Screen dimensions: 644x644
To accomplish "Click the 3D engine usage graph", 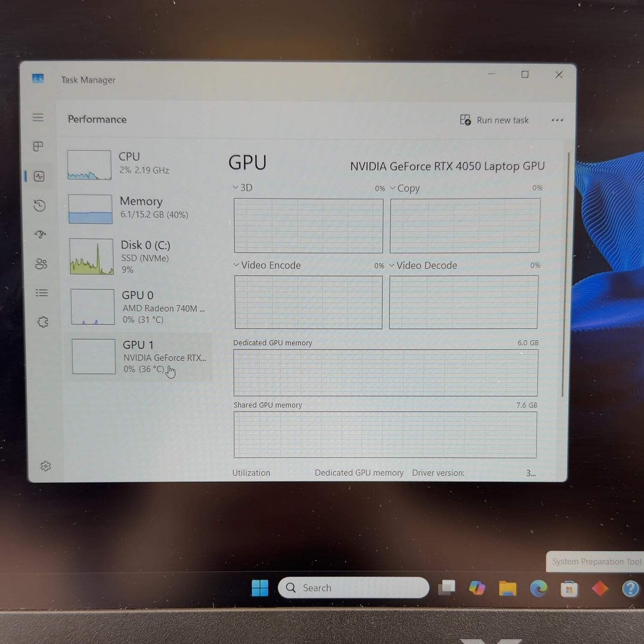I will [308, 226].
